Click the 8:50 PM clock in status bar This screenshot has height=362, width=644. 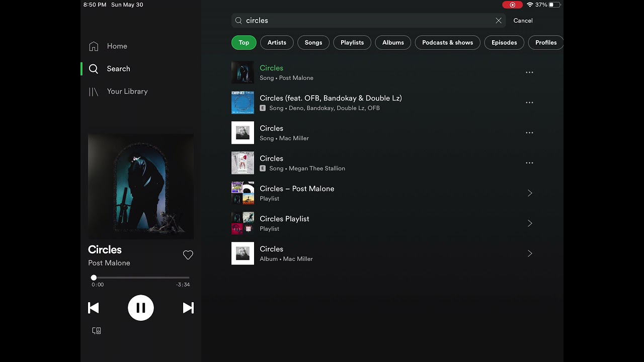tap(95, 5)
